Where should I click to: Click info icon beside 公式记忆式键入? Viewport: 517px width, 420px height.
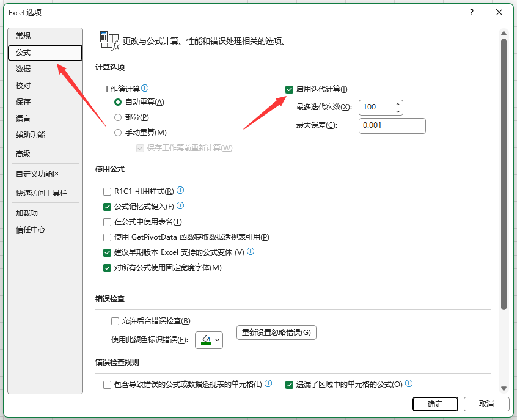point(180,205)
